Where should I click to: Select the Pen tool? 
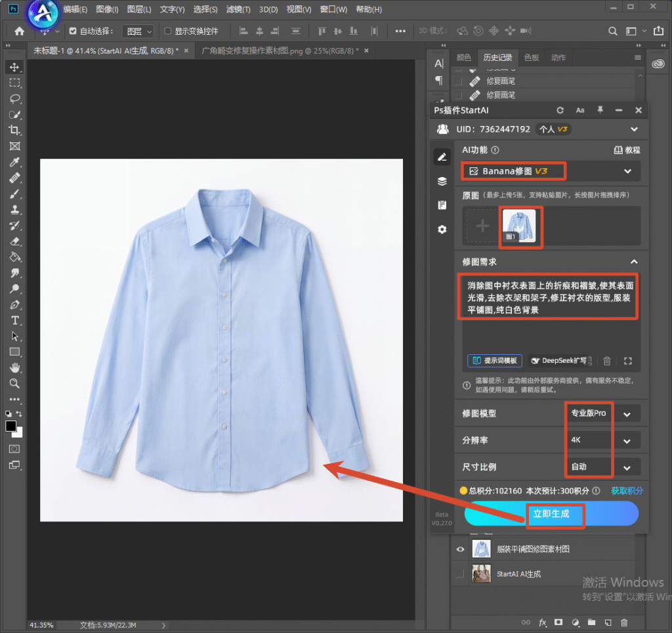click(14, 305)
